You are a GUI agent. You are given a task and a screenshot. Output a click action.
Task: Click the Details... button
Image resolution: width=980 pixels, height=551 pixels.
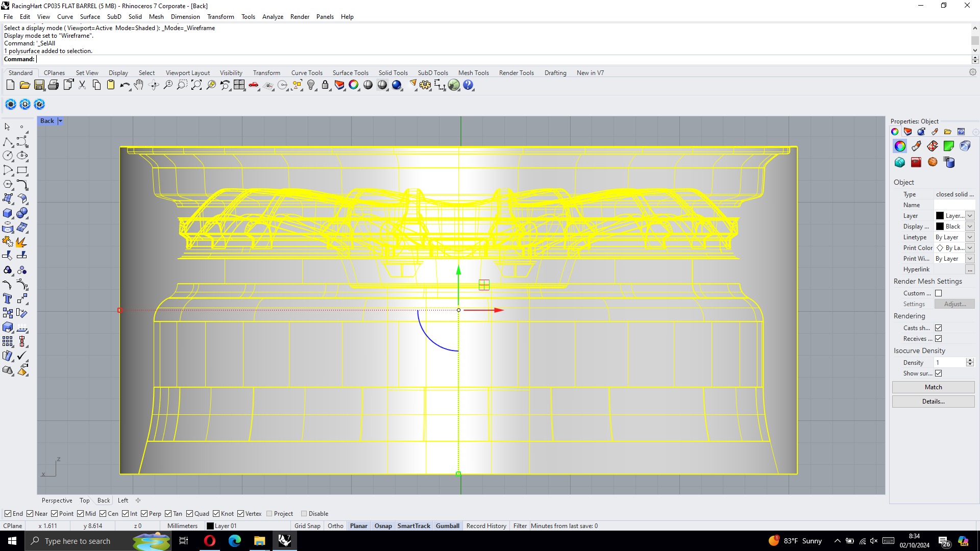(x=933, y=402)
